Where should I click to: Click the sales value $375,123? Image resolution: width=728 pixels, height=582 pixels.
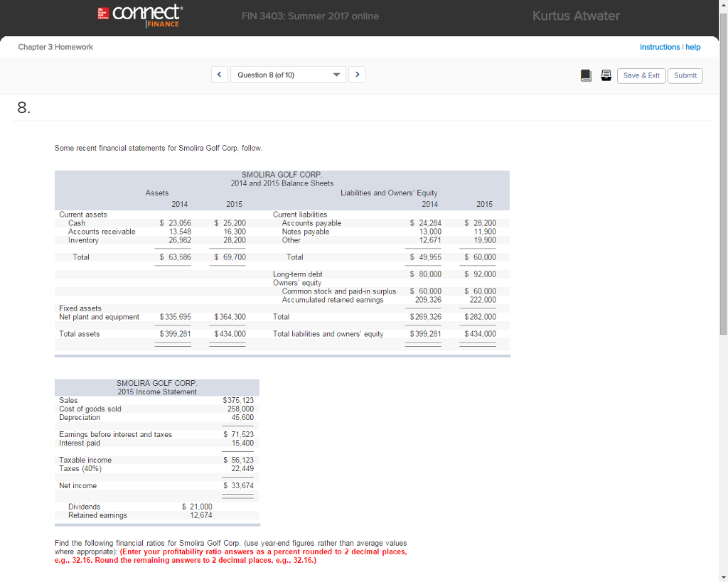pyautogui.click(x=238, y=401)
